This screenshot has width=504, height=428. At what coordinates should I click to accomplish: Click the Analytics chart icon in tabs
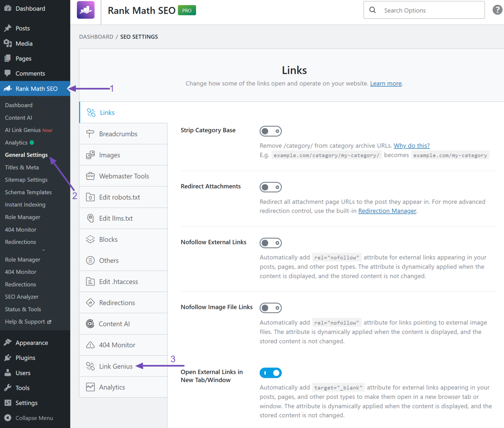pyautogui.click(x=90, y=387)
